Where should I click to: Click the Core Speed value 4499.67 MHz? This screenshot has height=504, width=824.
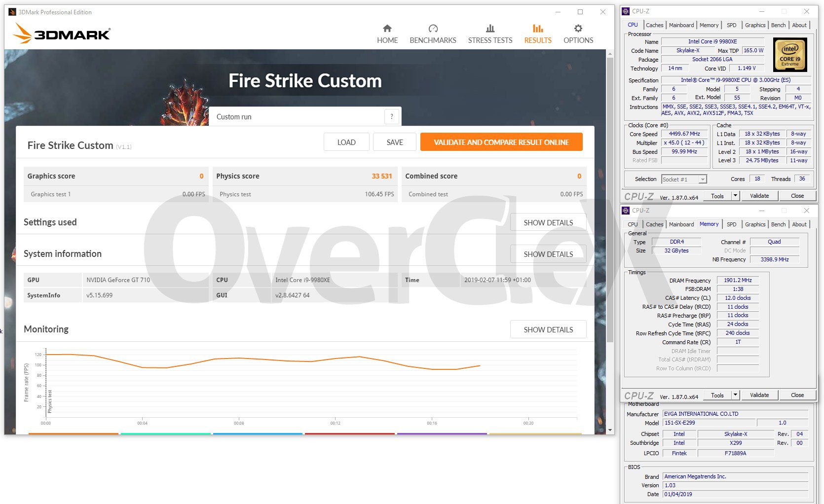(684, 134)
